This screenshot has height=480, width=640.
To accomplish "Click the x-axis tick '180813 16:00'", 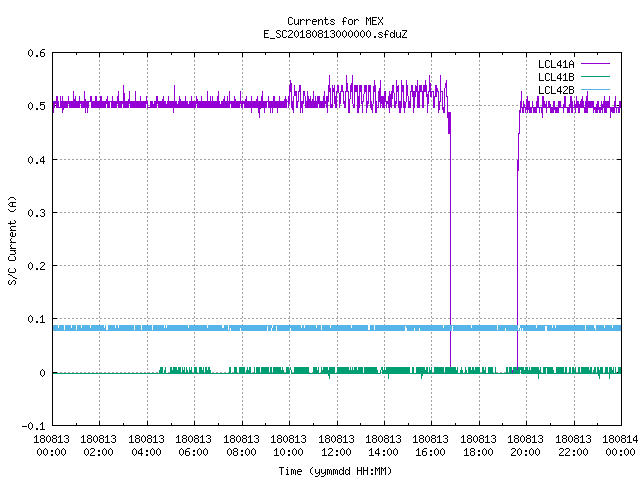I will [431, 445].
